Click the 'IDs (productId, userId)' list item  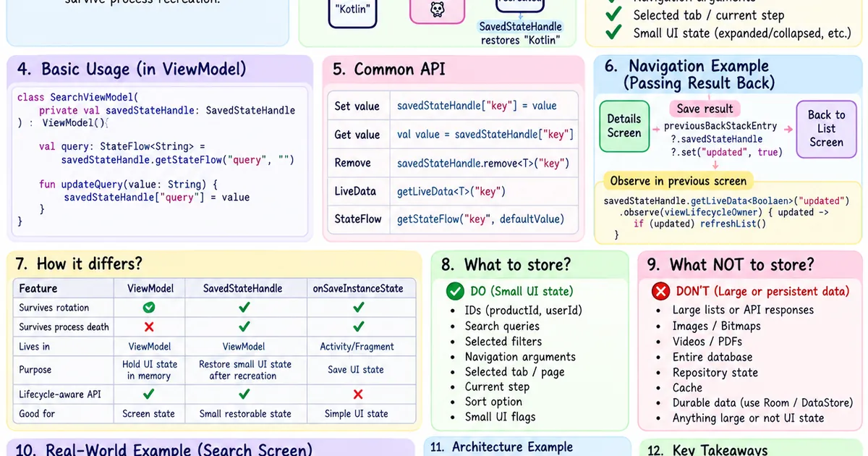(x=523, y=311)
